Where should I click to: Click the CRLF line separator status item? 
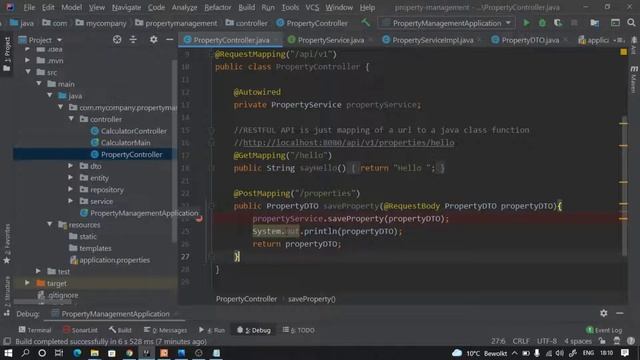click(x=521, y=341)
